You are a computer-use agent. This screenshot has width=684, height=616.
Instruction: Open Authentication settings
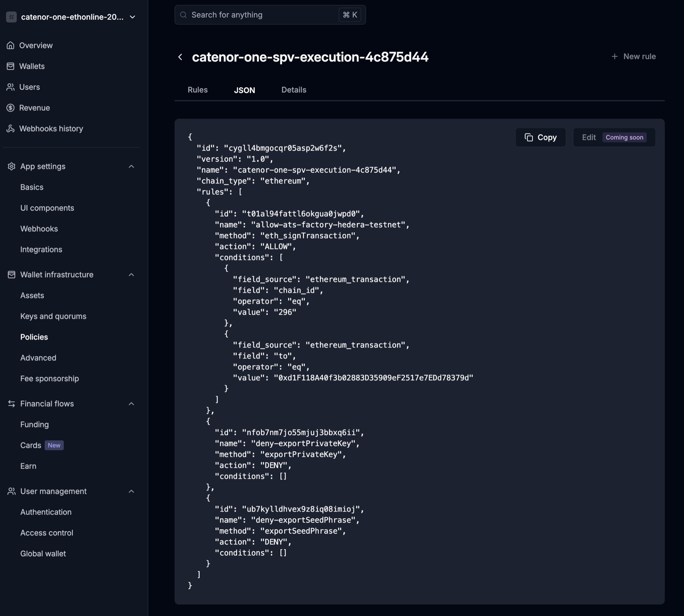tap(46, 512)
